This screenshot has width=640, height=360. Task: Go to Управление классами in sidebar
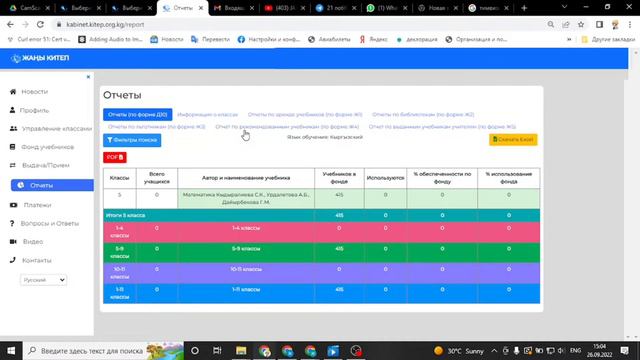click(51, 129)
